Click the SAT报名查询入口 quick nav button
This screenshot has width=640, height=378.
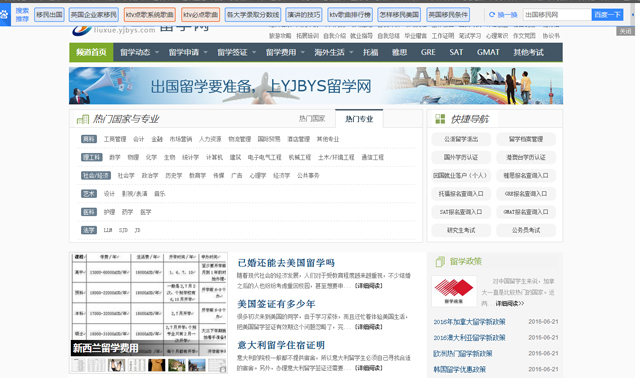(461, 212)
